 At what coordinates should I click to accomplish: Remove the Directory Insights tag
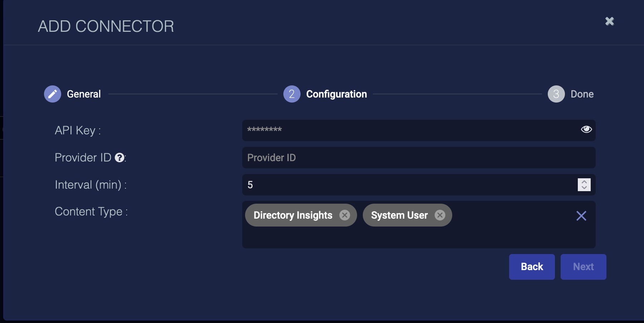[345, 215]
